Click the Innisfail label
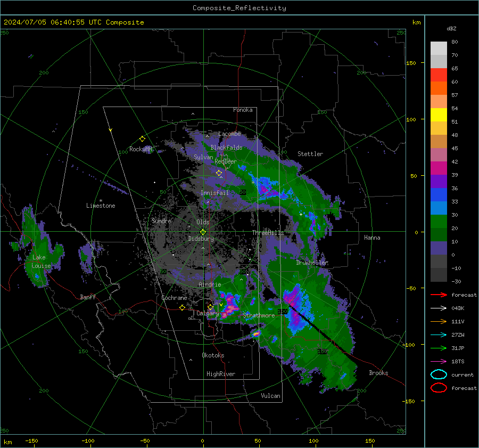 point(214,193)
